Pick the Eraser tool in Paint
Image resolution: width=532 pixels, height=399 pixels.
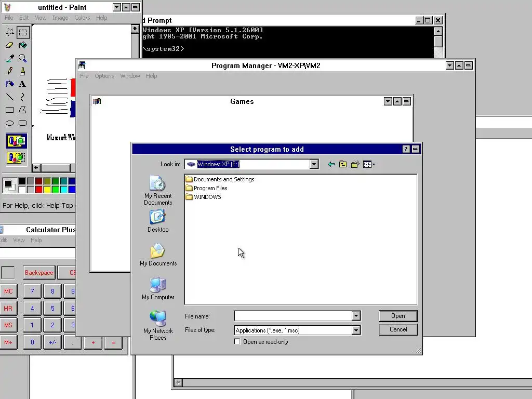click(x=9, y=45)
